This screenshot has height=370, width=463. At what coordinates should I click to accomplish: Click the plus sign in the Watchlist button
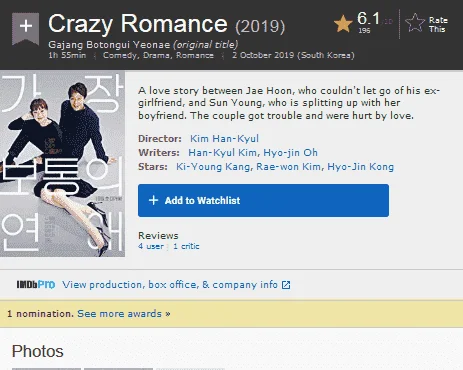153,200
